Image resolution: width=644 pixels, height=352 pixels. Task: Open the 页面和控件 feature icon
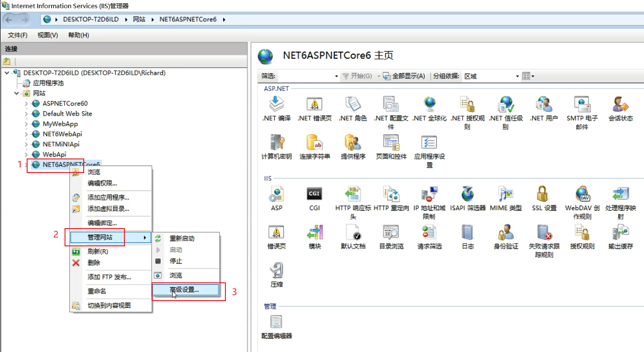[x=391, y=142]
